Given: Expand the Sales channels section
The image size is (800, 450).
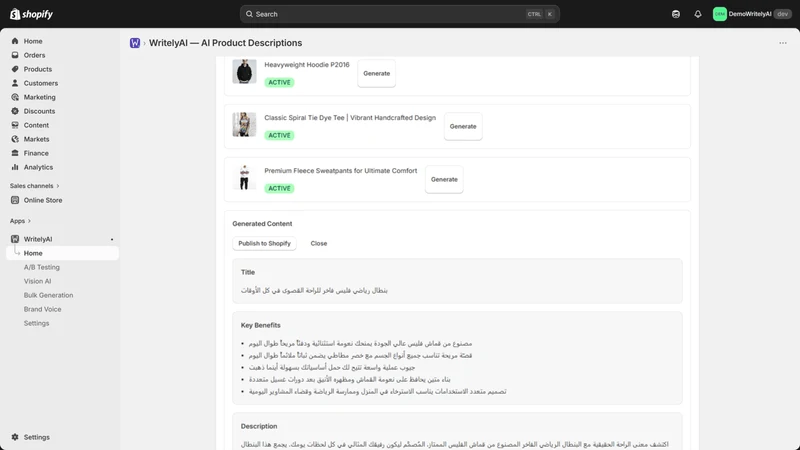Looking at the screenshot, I should point(35,186).
